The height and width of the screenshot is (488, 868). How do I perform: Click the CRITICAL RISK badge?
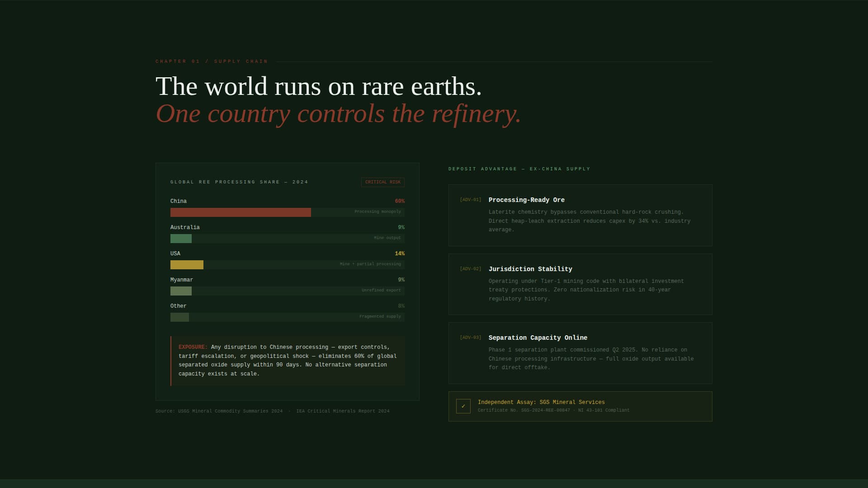click(382, 182)
